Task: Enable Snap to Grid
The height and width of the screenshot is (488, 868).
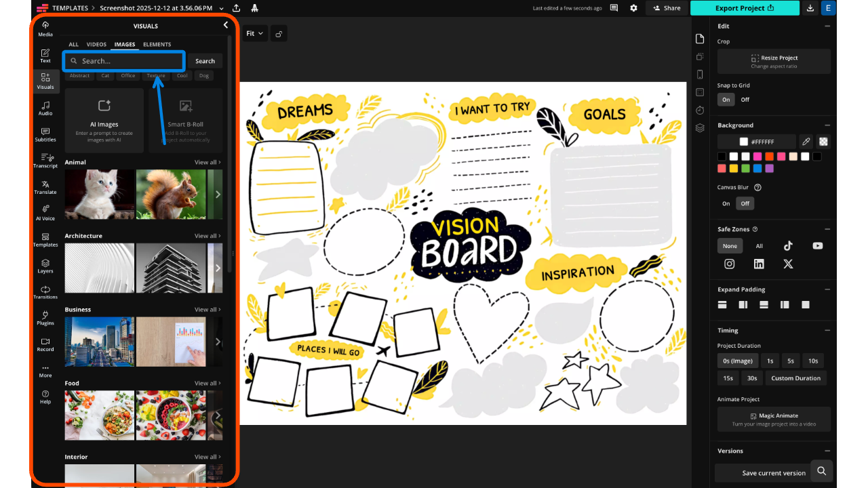Action: pyautogui.click(x=726, y=99)
